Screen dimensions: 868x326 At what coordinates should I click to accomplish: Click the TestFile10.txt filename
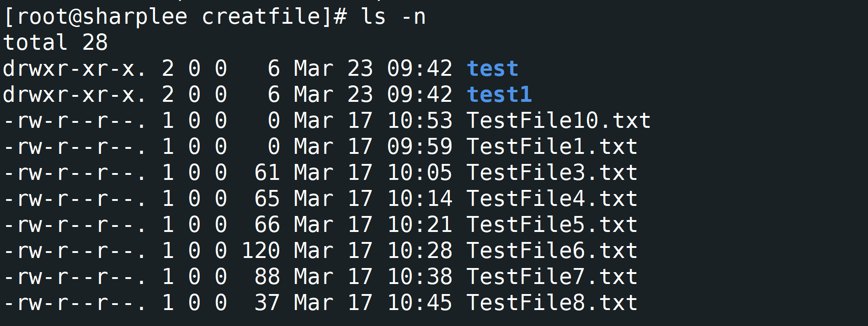[x=558, y=121]
